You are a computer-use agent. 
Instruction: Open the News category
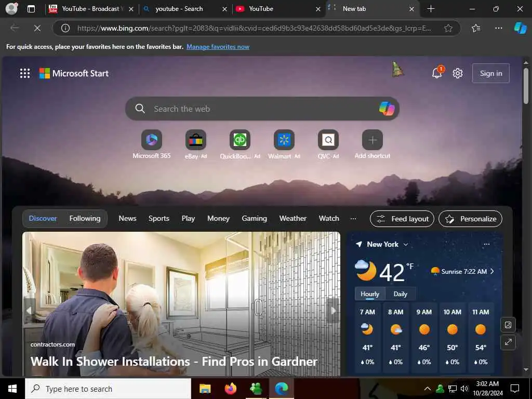point(128,219)
